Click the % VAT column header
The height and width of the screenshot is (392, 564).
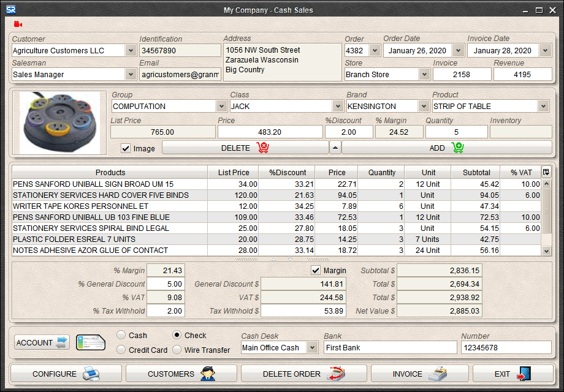click(x=521, y=173)
